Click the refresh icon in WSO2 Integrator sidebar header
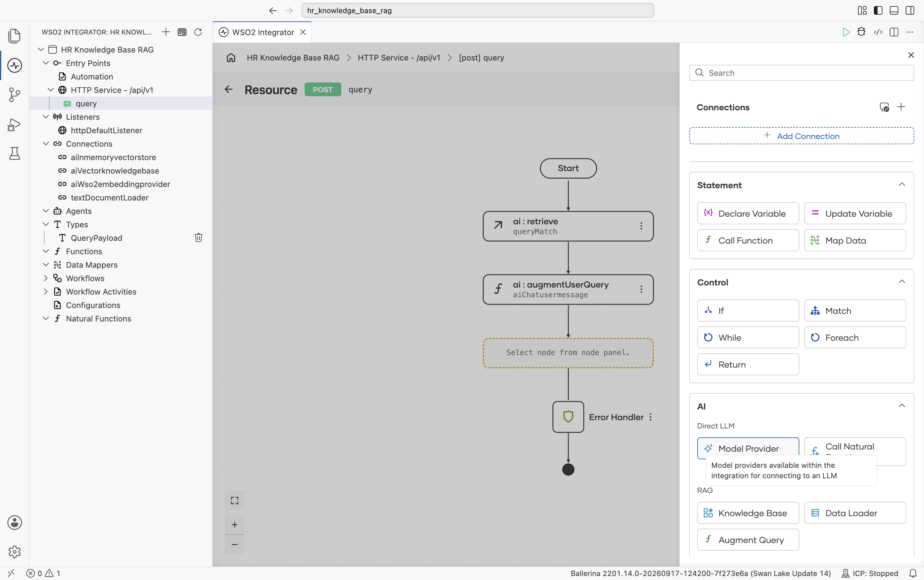 (x=198, y=32)
